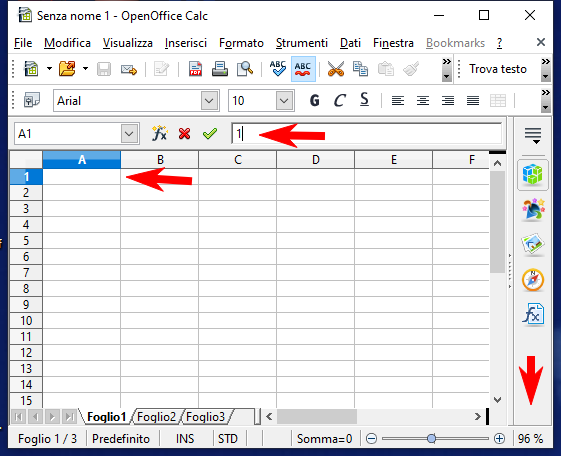
Task: Select row 7 header
Action: tap(26, 273)
